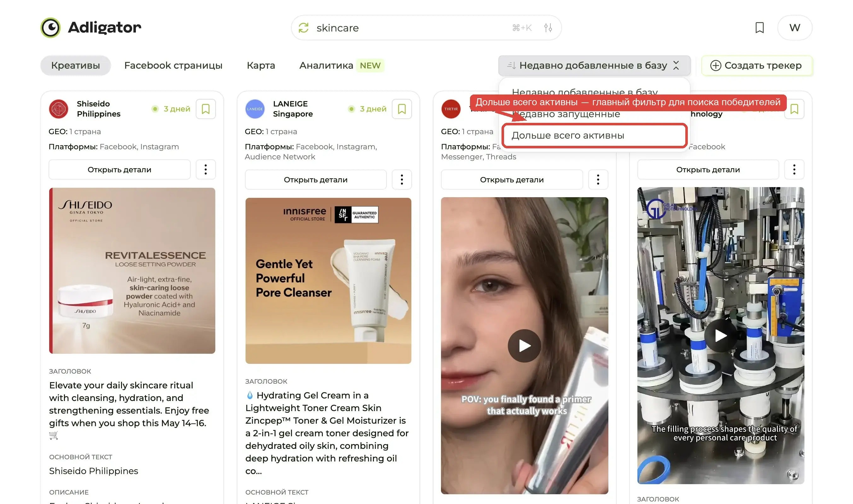Click the LANEIGE Singapore page avatar
Viewport: 853px width, 504px height.
click(255, 109)
